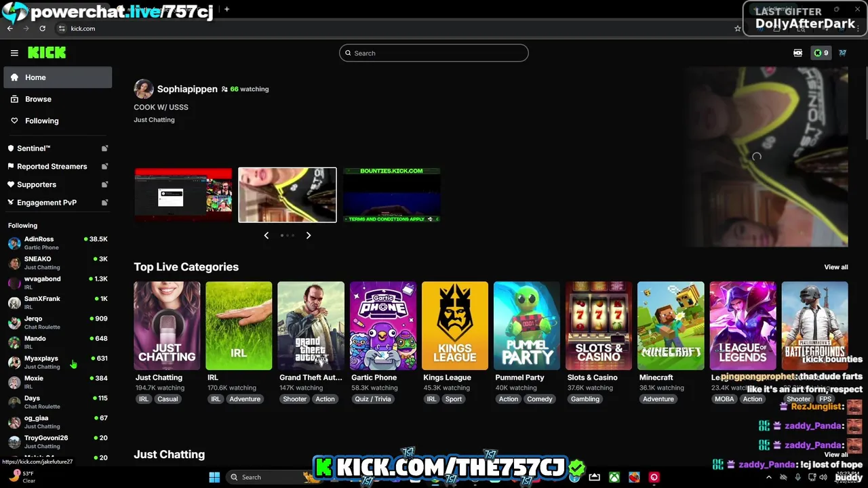Click Sophiapippen's avatar picture
Image resolution: width=868 pixels, height=488 pixels.
[144, 89]
